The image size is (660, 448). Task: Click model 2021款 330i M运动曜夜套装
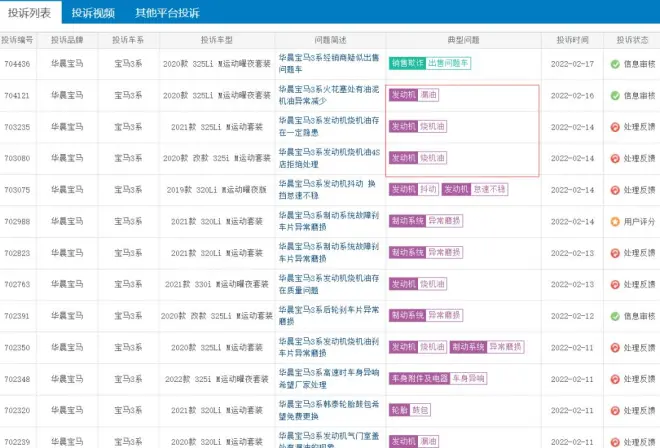click(x=216, y=284)
